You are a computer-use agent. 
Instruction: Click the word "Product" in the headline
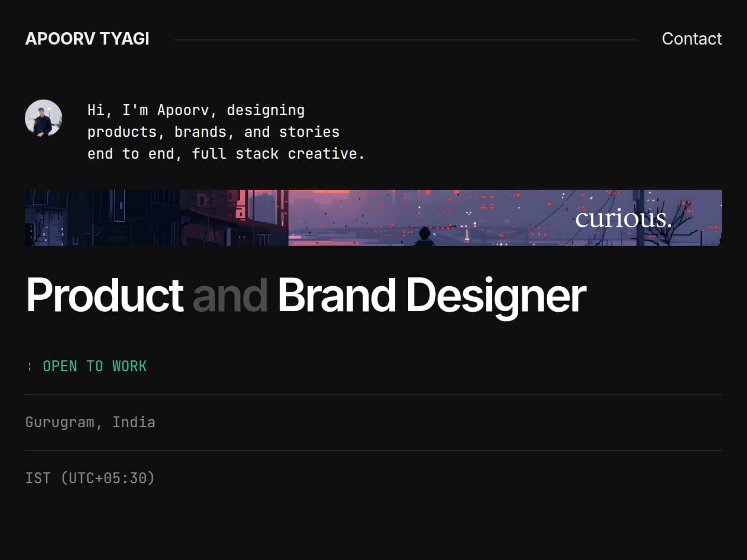click(104, 295)
